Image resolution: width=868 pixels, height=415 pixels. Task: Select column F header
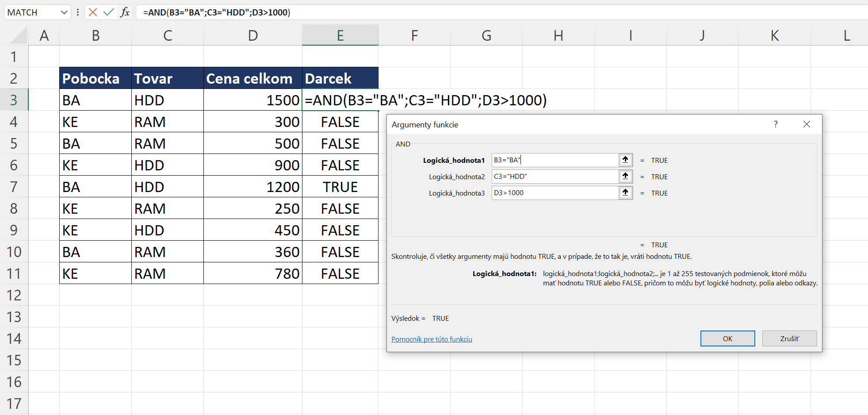coord(414,35)
